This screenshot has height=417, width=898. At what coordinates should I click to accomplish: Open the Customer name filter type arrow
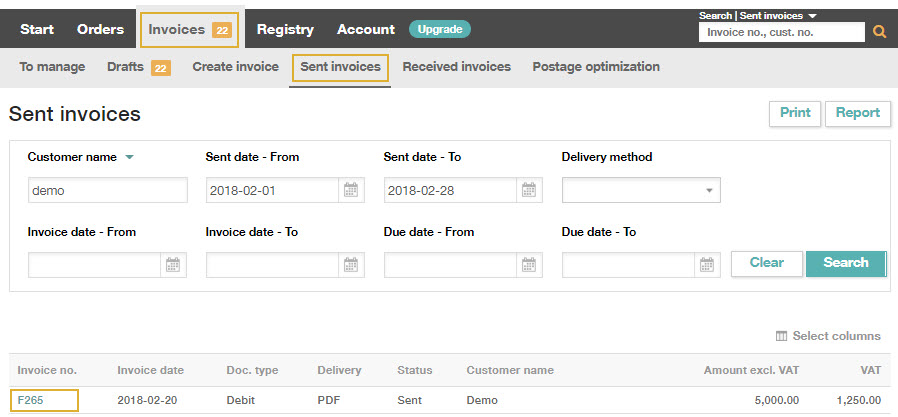[x=129, y=158]
